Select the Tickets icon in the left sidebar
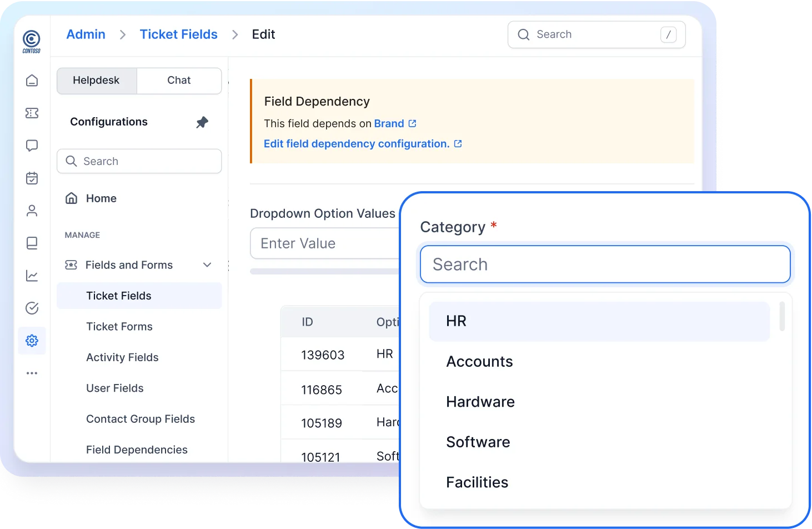812x529 pixels. coord(32,113)
